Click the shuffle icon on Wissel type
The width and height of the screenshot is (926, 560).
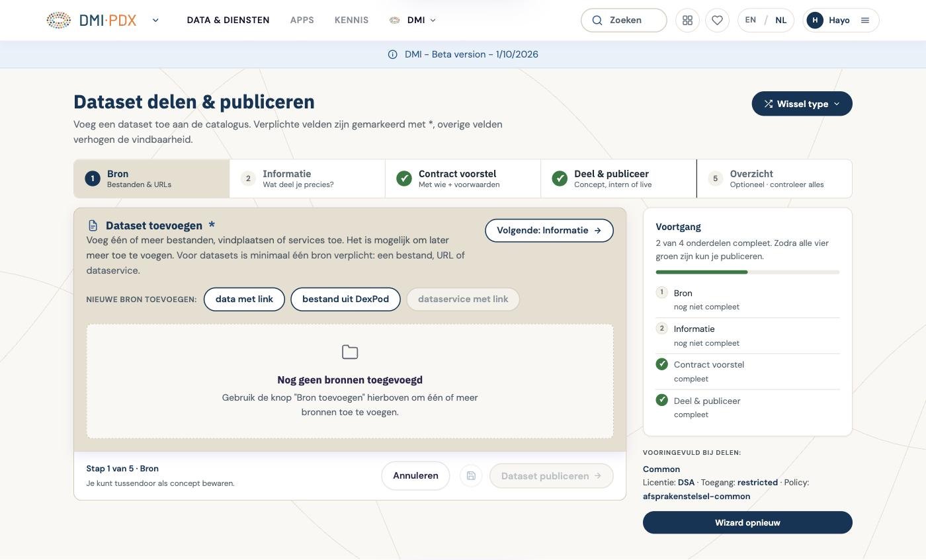point(769,104)
